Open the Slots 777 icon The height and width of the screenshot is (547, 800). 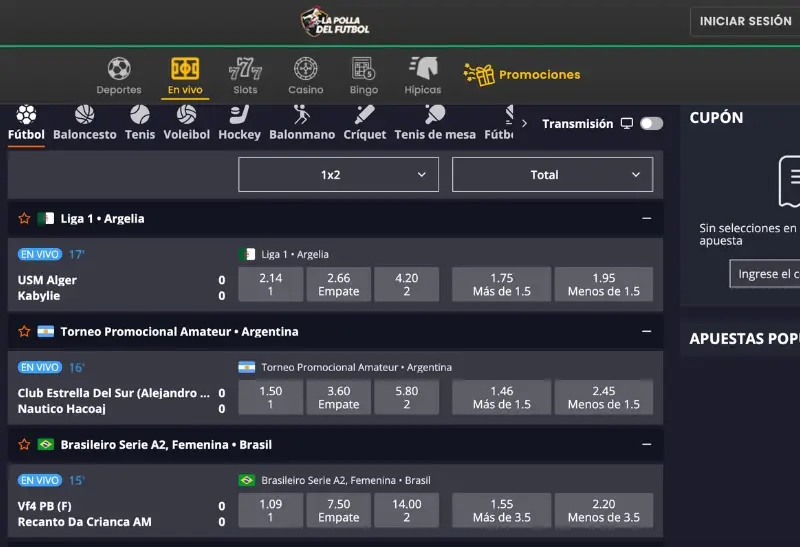point(245,68)
